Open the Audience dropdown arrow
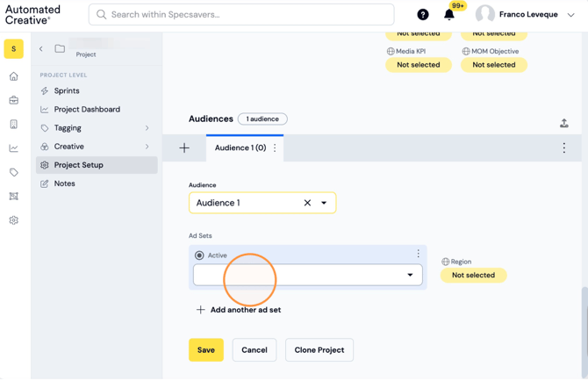The image size is (588, 381). [324, 203]
